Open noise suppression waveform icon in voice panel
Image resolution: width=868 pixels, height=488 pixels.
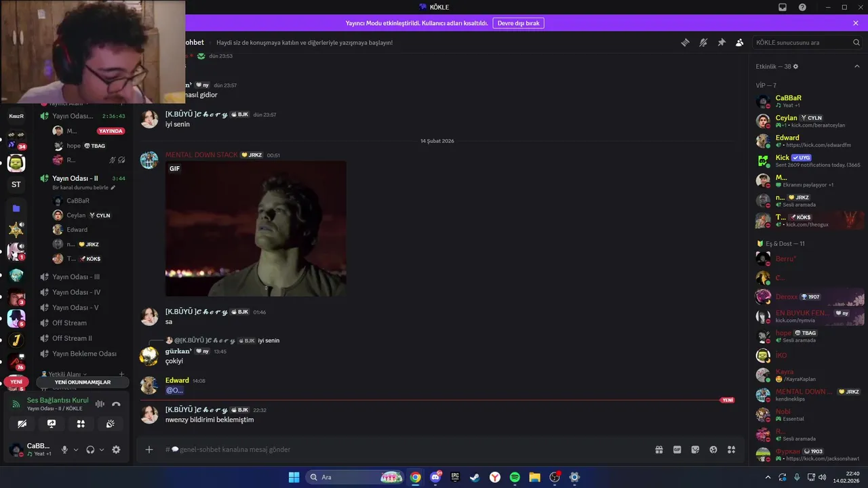100,404
